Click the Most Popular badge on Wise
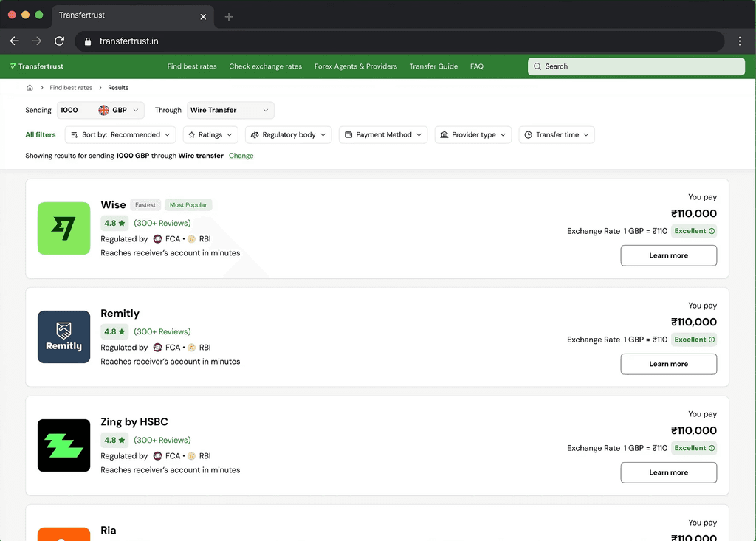The image size is (756, 541). click(188, 205)
